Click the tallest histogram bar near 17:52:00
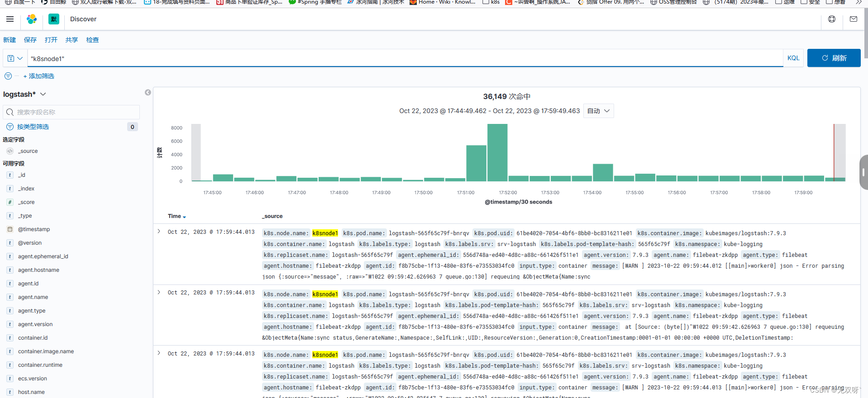 click(497, 152)
